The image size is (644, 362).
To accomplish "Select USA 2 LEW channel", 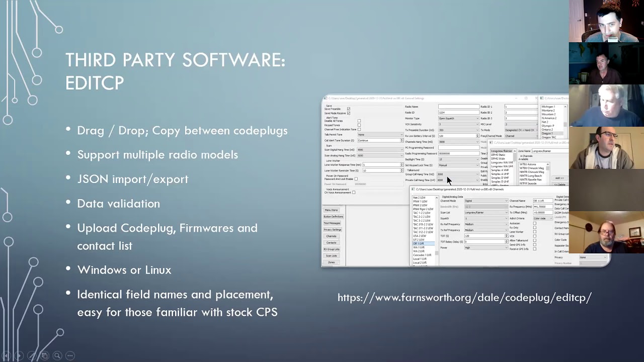I will (423, 236).
